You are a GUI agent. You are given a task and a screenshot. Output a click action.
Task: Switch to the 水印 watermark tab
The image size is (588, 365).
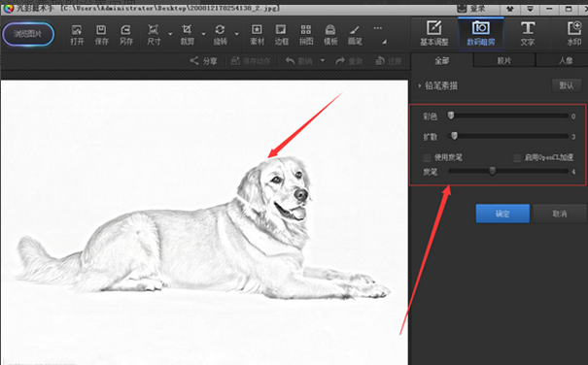(573, 34)
